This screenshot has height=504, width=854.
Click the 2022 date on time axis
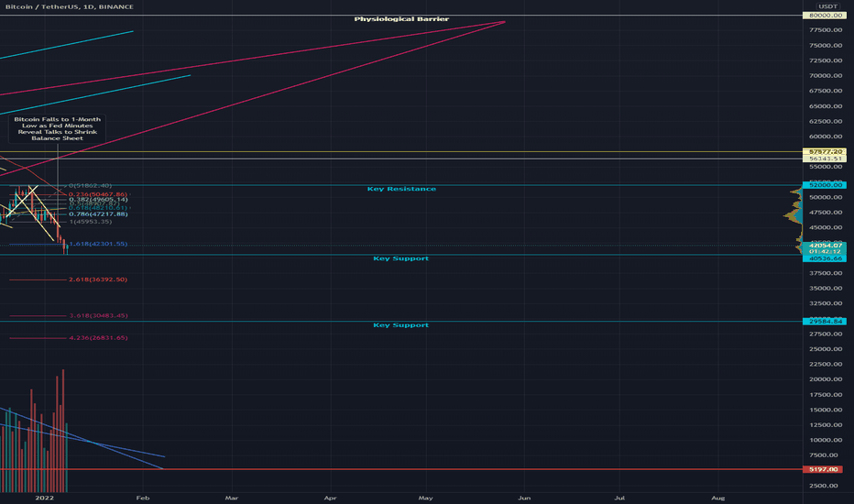click(x=44, y=498)
